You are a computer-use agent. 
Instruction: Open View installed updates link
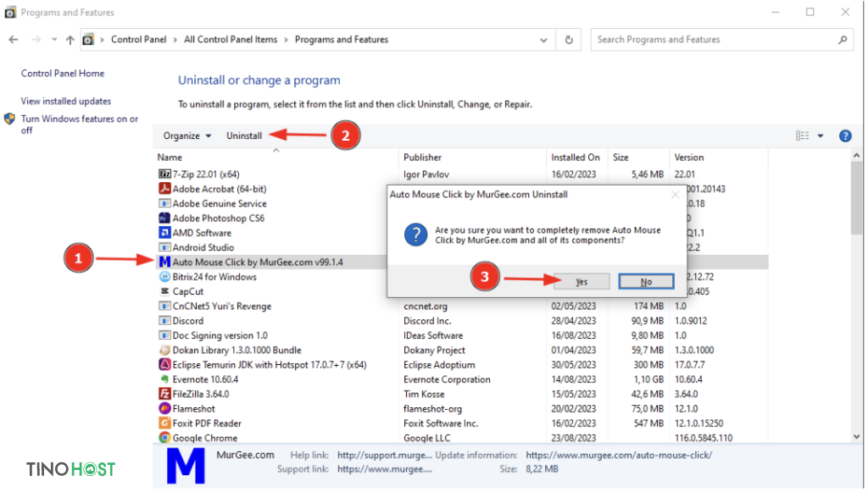[x=66, y=101]
